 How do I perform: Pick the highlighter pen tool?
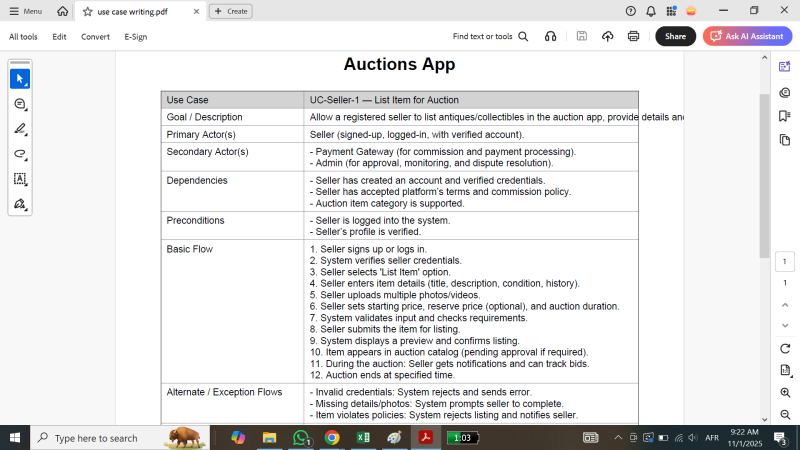click(x=20, y=129)
